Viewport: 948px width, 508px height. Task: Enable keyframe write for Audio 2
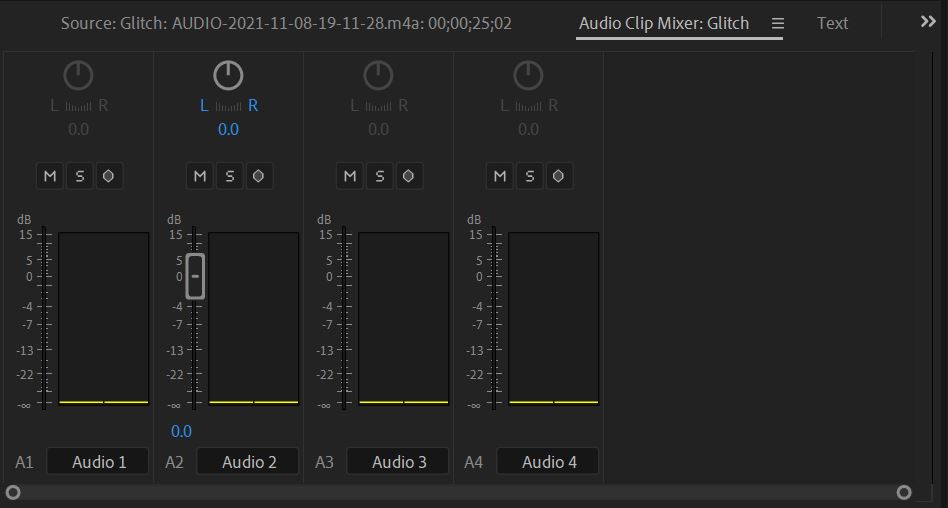pyautogui.click(x=258, y=176)
